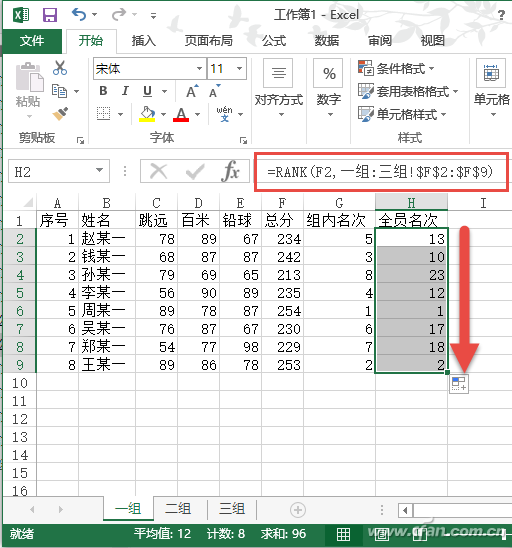Open alignment options (对齐方式)
Viewport: 512px width, 548px height.
[279, 89]
